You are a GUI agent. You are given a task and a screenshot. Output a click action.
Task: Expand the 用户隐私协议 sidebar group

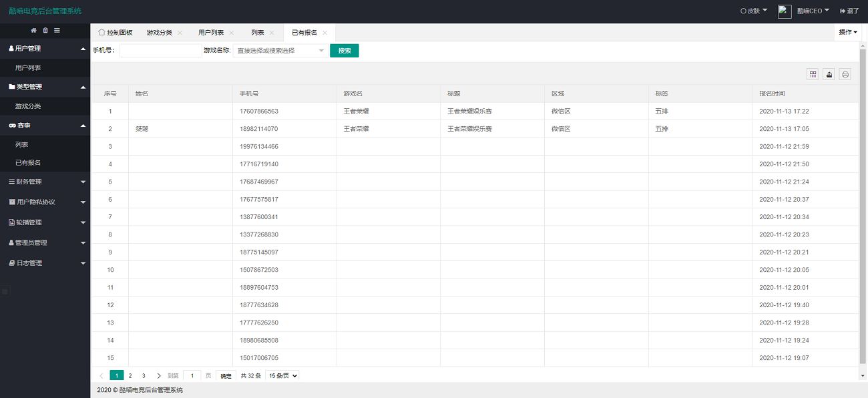[45, 202]
